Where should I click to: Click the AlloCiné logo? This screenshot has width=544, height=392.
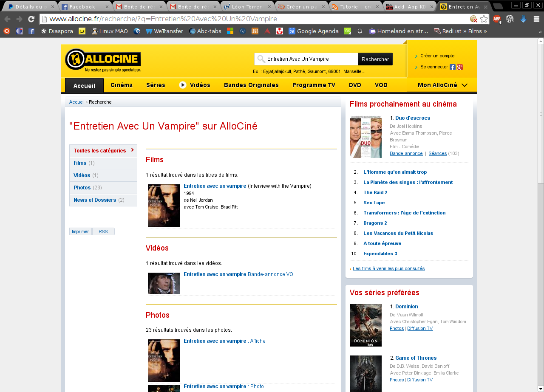pos(103,60)
